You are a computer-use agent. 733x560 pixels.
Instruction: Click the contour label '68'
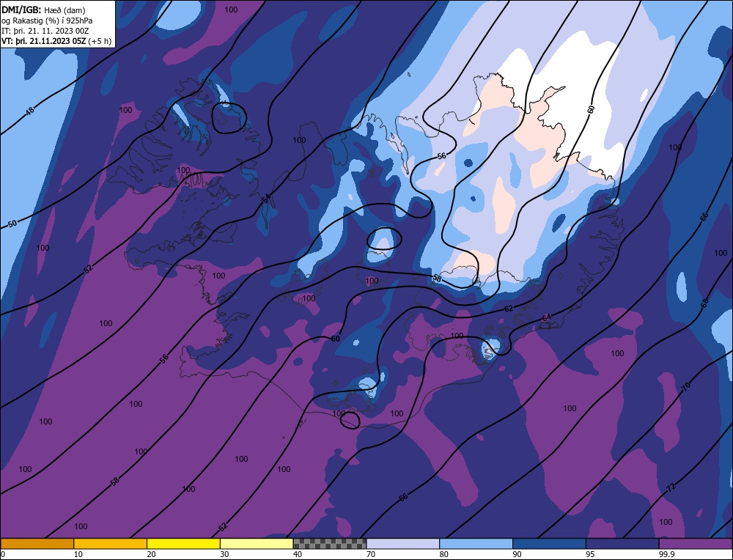click(x=704, y=302)
